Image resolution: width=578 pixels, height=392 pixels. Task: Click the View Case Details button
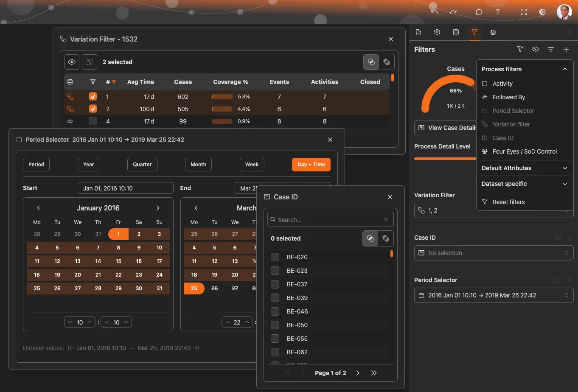pos(445,128)
